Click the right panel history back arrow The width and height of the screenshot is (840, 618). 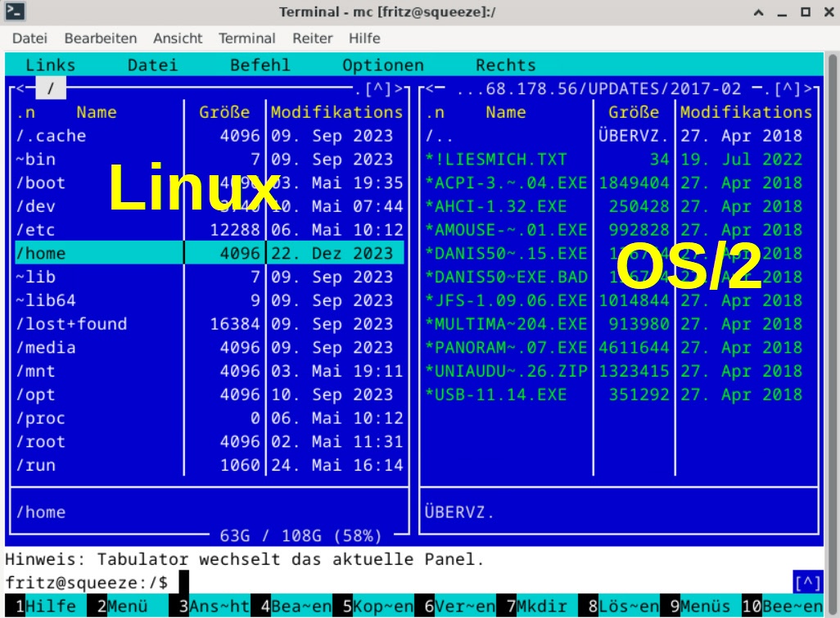click(x=430, y=89)
